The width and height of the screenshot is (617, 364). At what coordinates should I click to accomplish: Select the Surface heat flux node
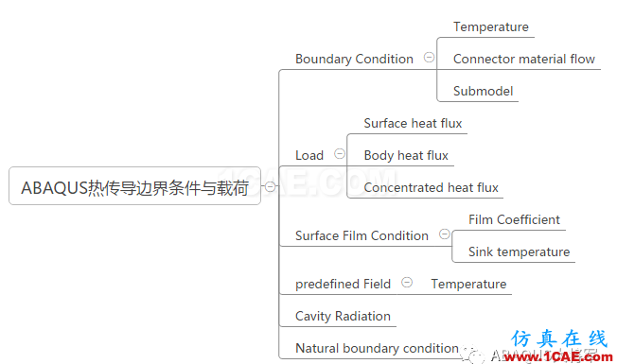coord(413,124)
